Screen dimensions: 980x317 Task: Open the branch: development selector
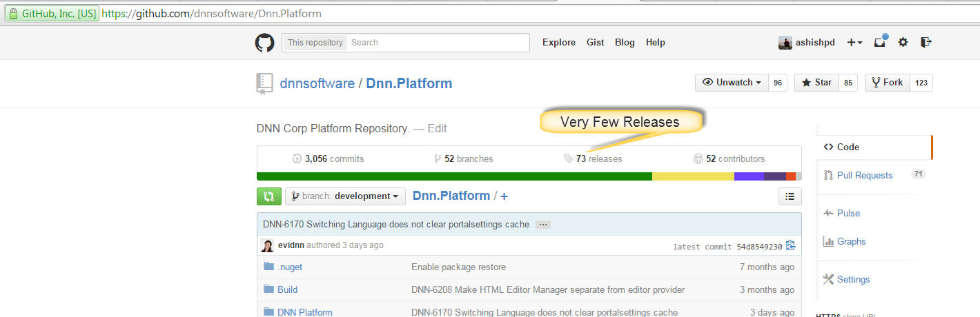(345, 196)
